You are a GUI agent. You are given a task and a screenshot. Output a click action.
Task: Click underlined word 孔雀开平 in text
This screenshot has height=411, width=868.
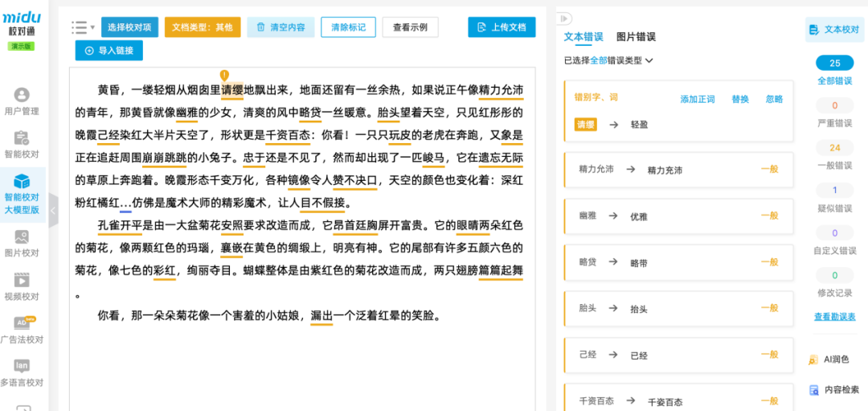[120, 226]
